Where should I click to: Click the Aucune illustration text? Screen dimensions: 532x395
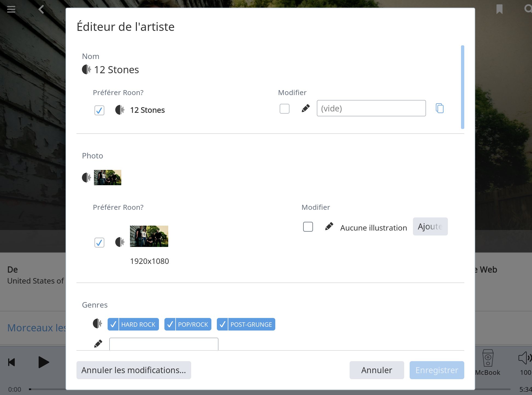(x=374, y=228)
